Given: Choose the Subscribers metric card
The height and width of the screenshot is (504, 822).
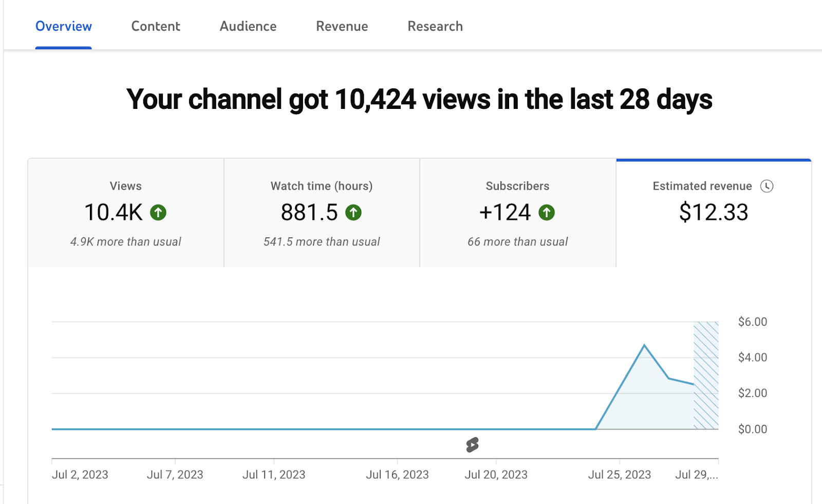Looking at the screenshot, I should [518, 213].
